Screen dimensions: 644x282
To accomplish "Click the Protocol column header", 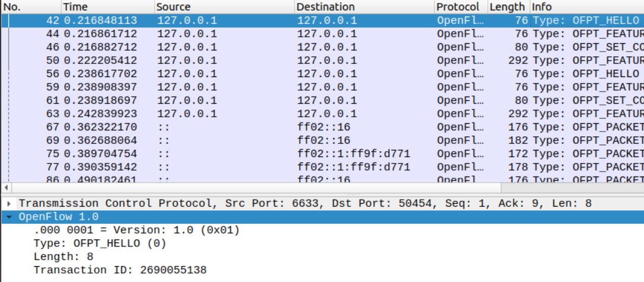I will pyautogui.click(x=460, y=7).
